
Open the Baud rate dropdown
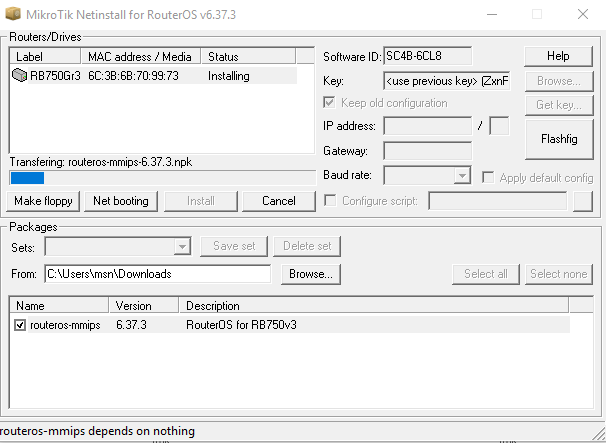click(x=461, y=176)
